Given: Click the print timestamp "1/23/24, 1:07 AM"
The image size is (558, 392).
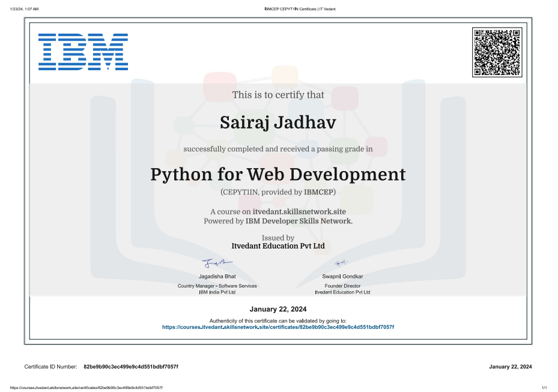Looking at the screenshot, I should pos(24,9).
